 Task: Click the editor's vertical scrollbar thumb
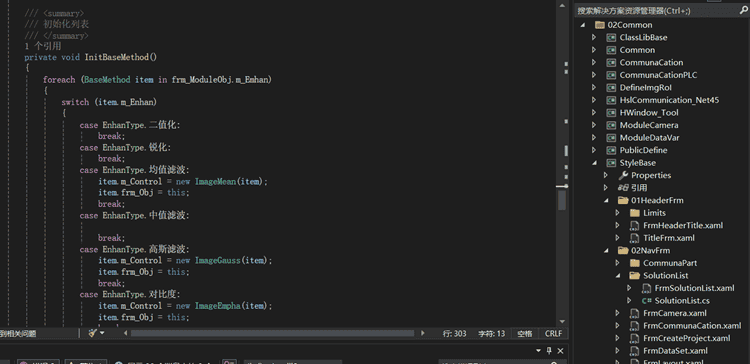coord(562,200)
